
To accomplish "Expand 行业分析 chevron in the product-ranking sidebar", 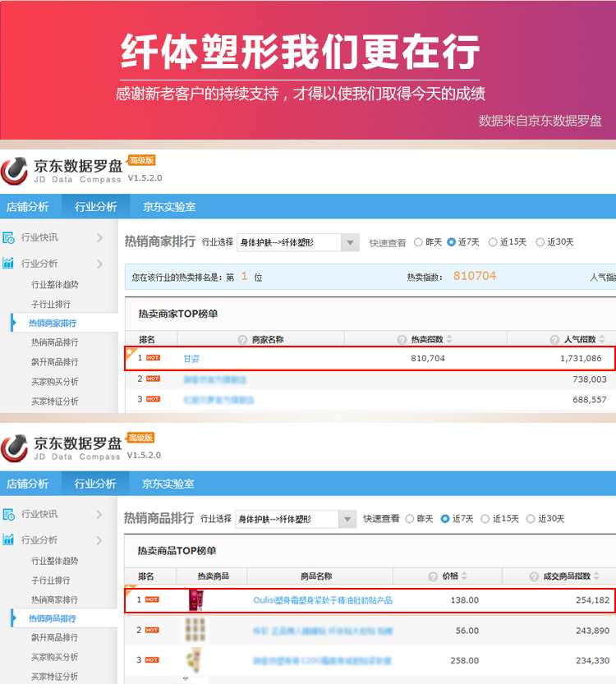I will 99,540.
